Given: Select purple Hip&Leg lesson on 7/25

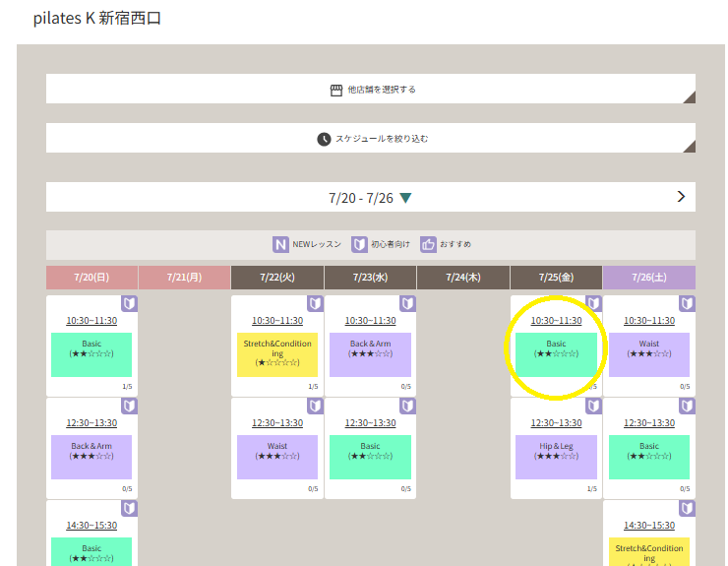Looking at the screenshot, I should [x=556, y=457].
